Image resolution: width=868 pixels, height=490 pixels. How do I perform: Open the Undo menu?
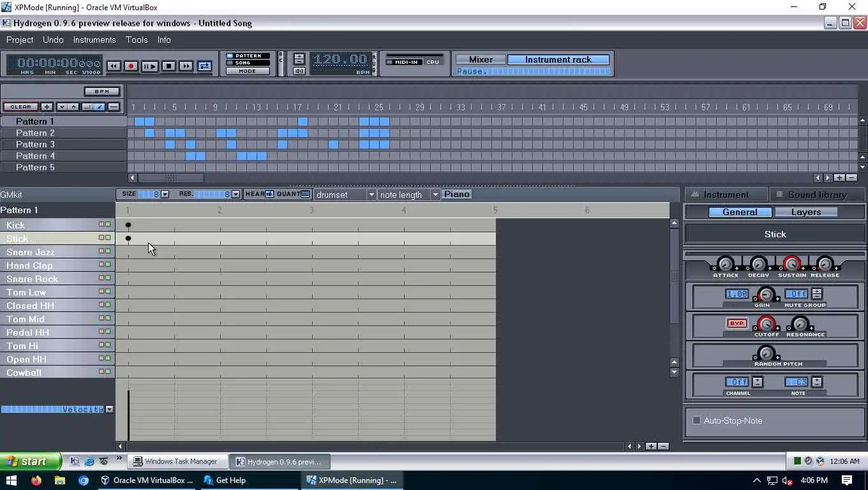click(53, 40)
